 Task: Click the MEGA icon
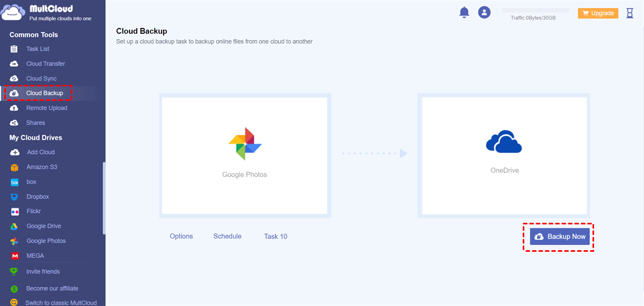click(x=14, y=256)
